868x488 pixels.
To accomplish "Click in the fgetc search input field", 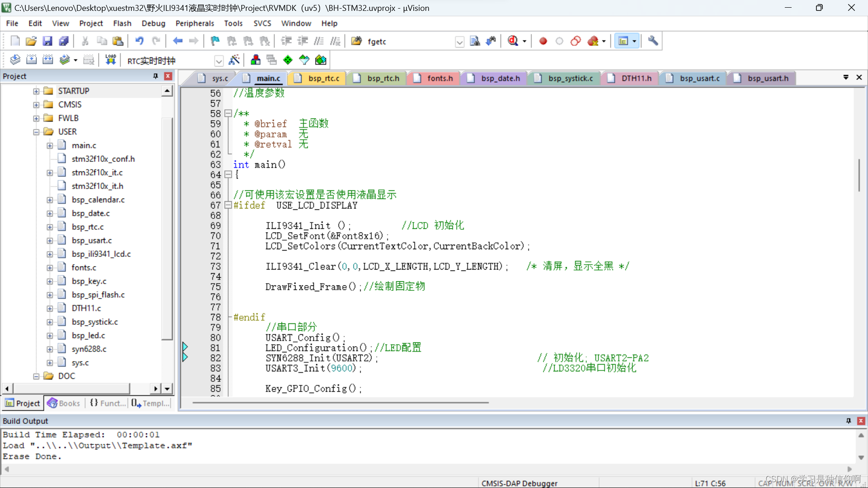I will click(x=409, y=42).
